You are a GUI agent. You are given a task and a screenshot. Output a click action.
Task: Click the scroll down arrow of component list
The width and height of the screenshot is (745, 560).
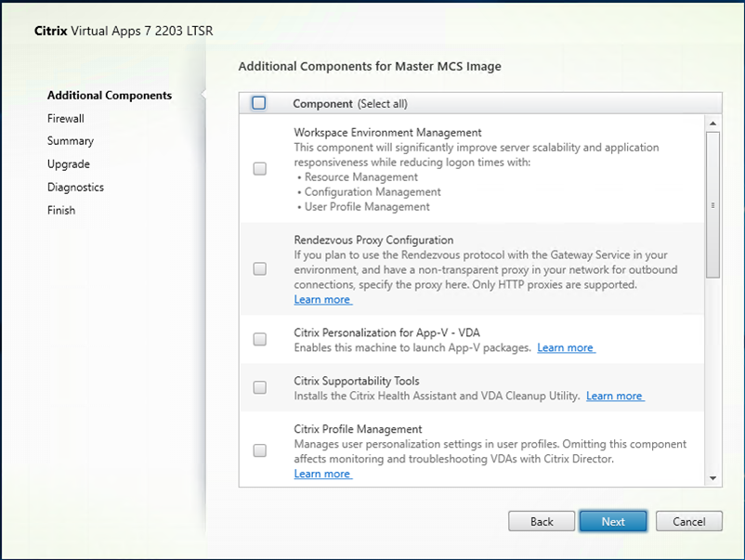coord(712,478)
